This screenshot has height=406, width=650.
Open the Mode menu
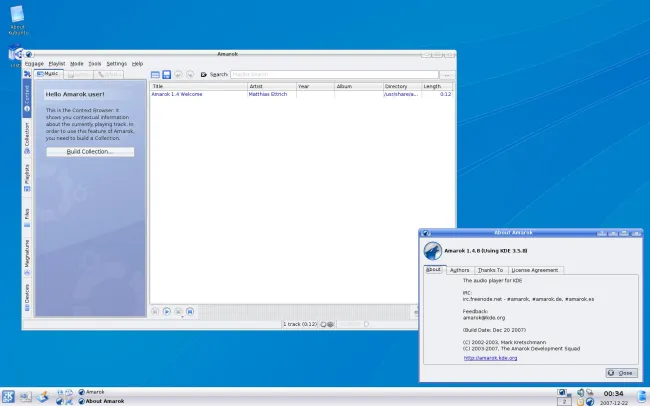[77, 64]
